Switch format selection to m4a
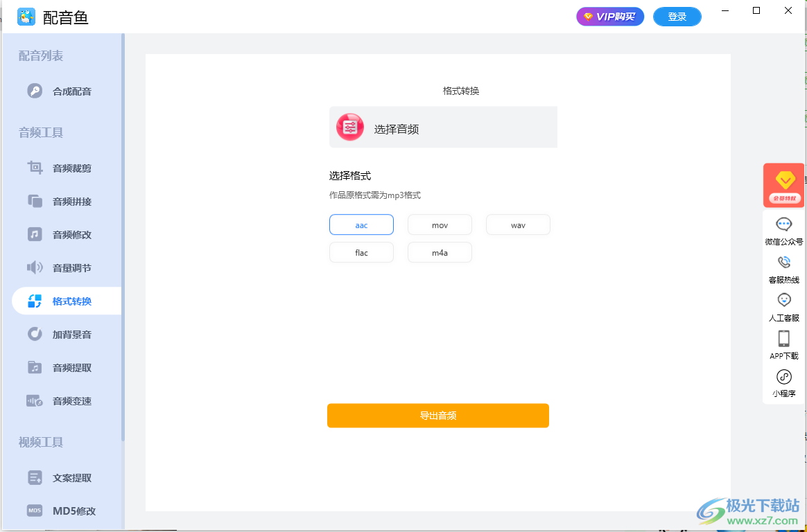The image size is (807, 532). coord(440,252)
